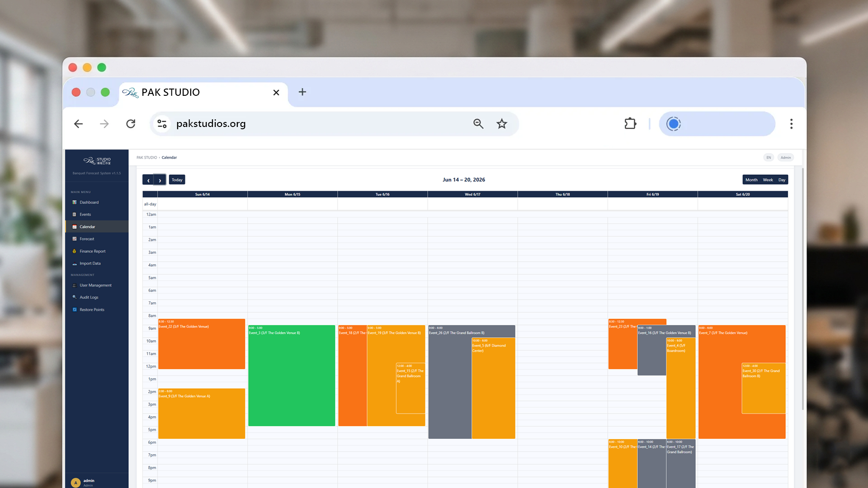The width and height of the screenshot is (868, 488).
Task: Open Audit Logs in the sidebar
Action: (x=97, y=297)
